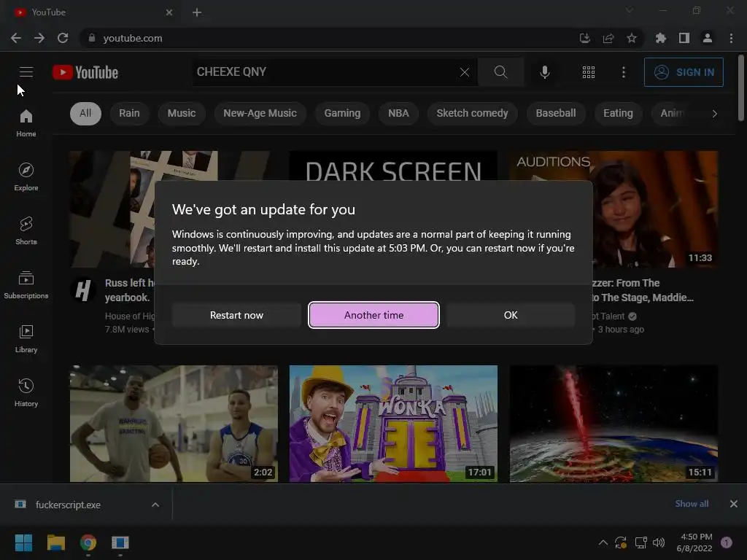Image resolution: width=747 pixels, height=560 pixels.
Task: Search with your voice microphone icon
Action: [544, 72]
